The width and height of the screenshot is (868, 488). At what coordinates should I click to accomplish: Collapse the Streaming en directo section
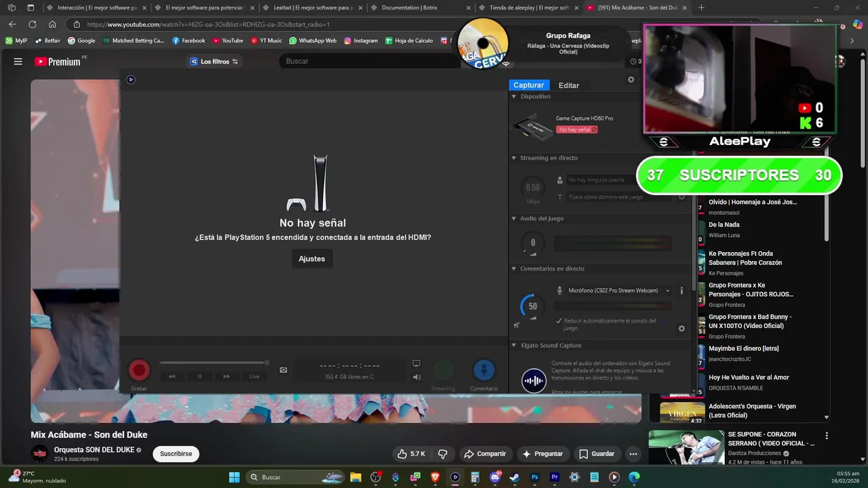pos(514,158)
